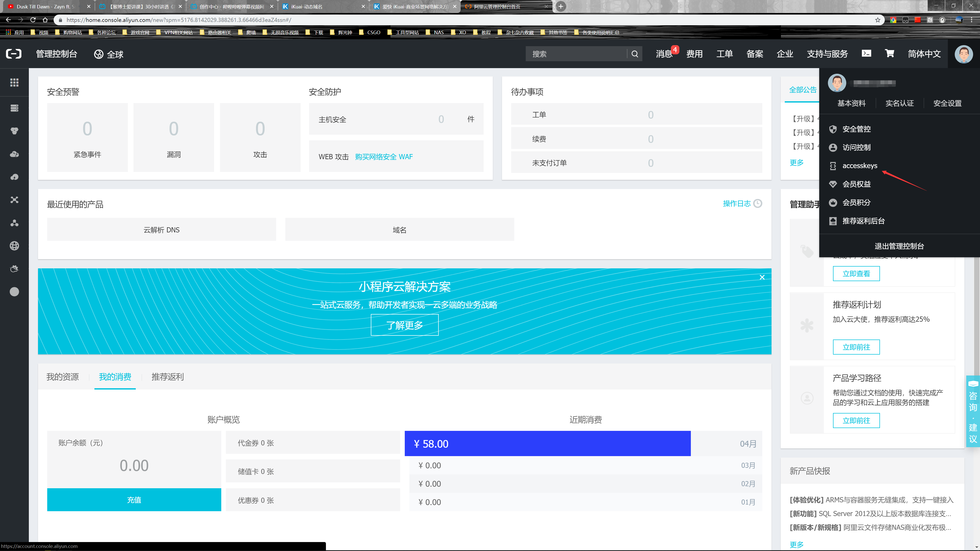Open 安全设置 account link

(947, 103)
